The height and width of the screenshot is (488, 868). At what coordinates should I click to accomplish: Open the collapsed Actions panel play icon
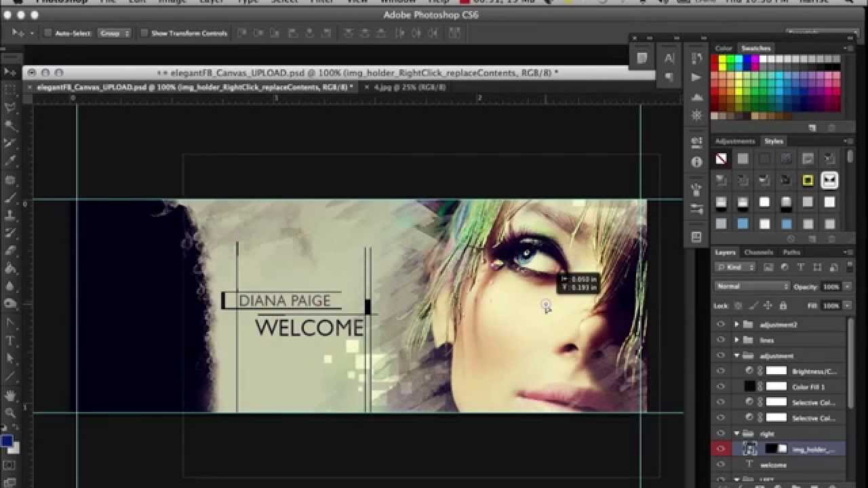(696, 77)
